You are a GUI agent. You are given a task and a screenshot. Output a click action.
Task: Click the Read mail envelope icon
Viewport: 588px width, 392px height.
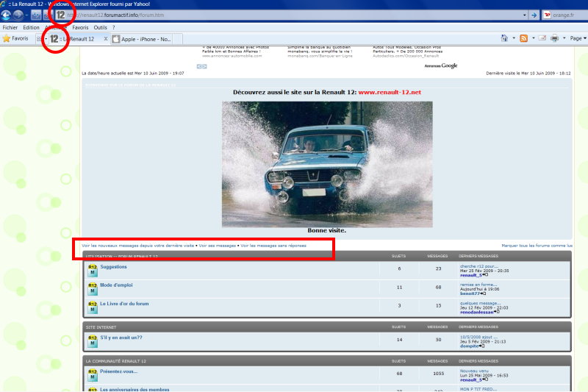[542, 38]
